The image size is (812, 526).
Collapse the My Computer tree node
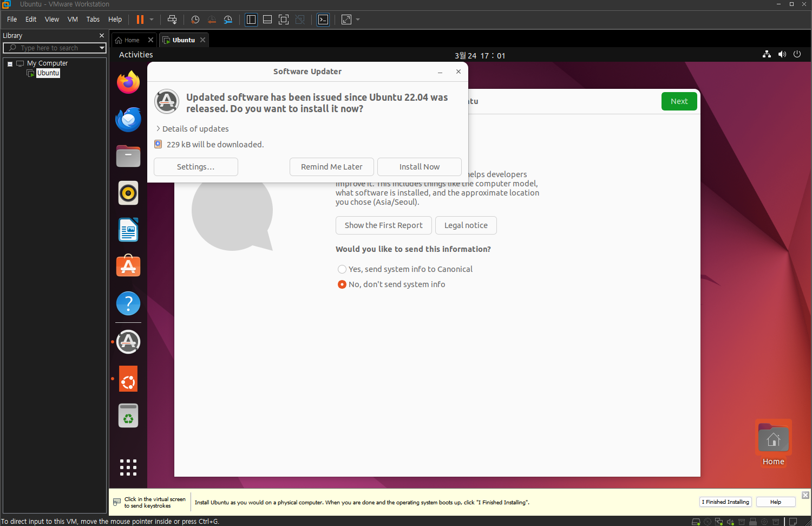(10, 64)
